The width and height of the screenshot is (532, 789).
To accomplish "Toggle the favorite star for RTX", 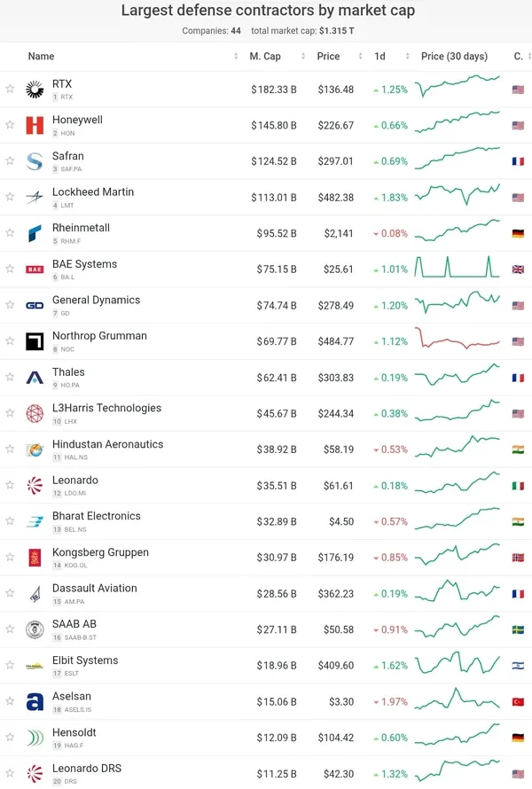I will pos(10,90).
